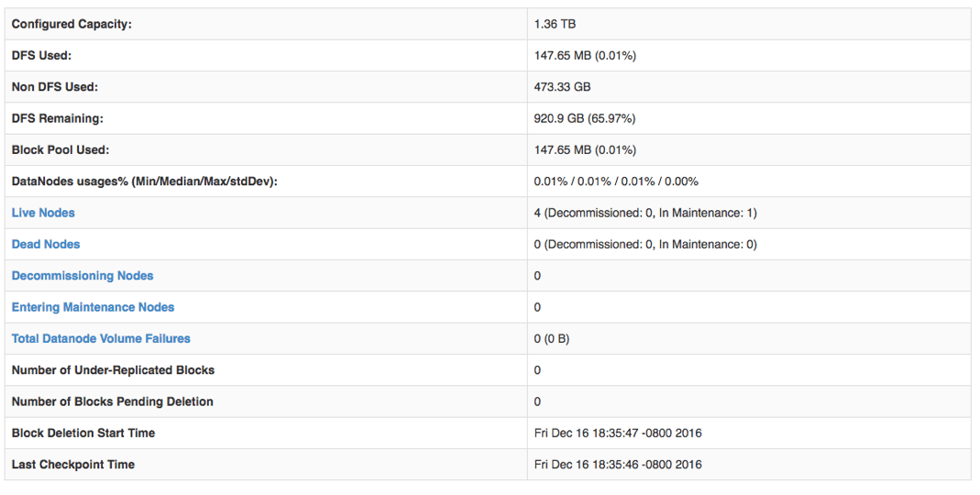Click the 1.36 TB capacity value
Viewport: 980px width, 495px height.
(x=555, y=24)
